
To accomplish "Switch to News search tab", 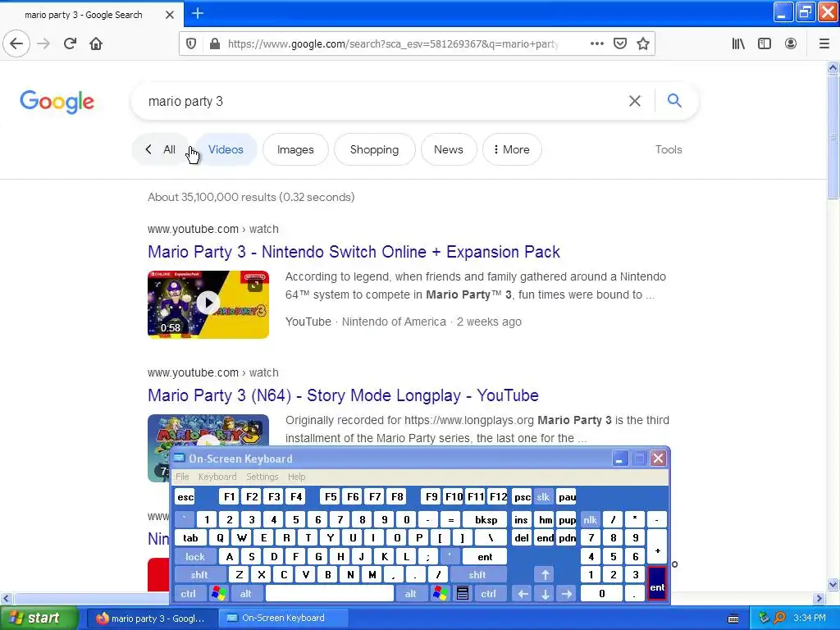I will [449, 149].
